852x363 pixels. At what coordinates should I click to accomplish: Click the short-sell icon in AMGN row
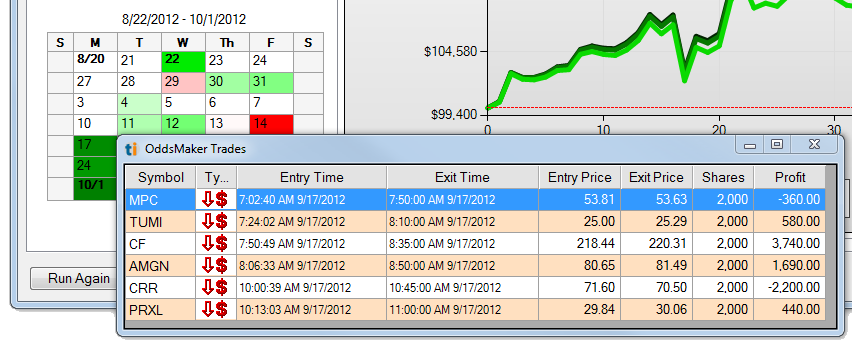[215, 266]
